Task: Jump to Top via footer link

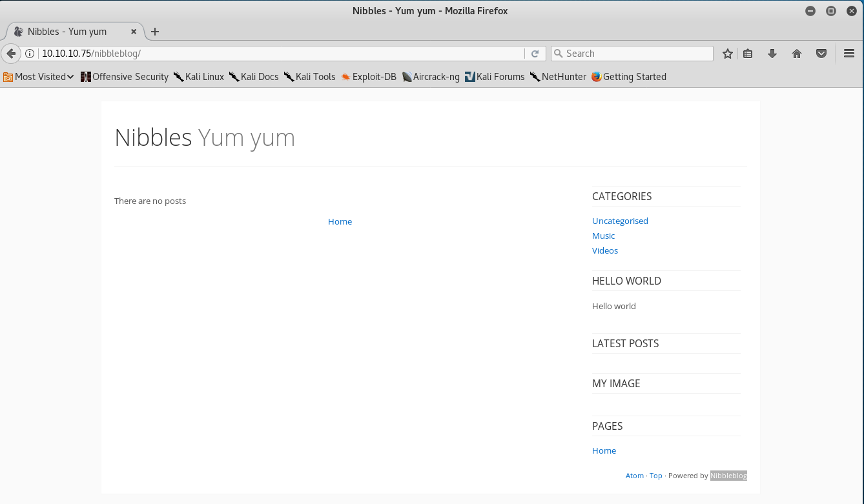Action: click(x=656, y=476)
